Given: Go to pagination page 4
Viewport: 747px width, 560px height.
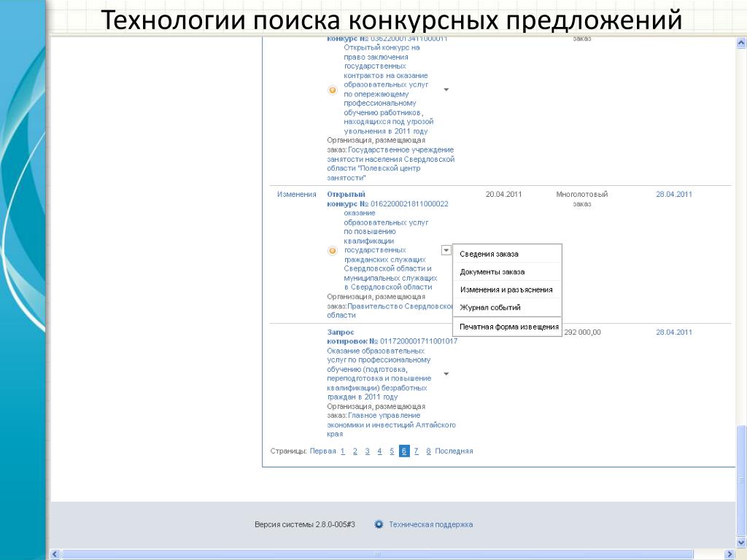Looking at the screenshot, I should (379, 451).
